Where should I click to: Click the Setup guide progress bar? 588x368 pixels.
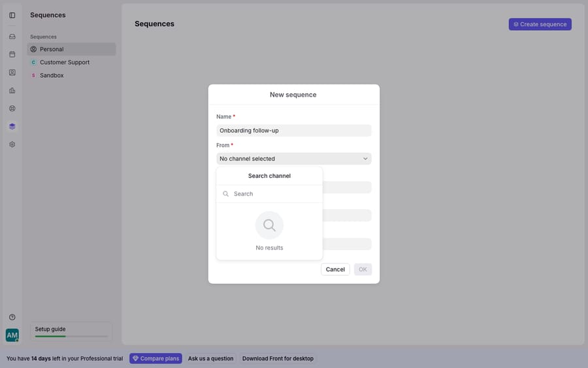(x=71, y=337)
